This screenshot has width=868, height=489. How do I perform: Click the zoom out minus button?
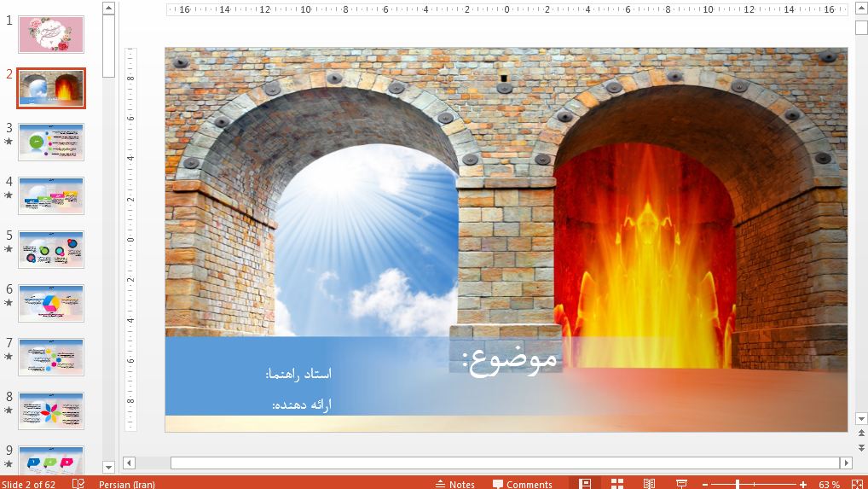pyautogui.click(x=707, y=484)
